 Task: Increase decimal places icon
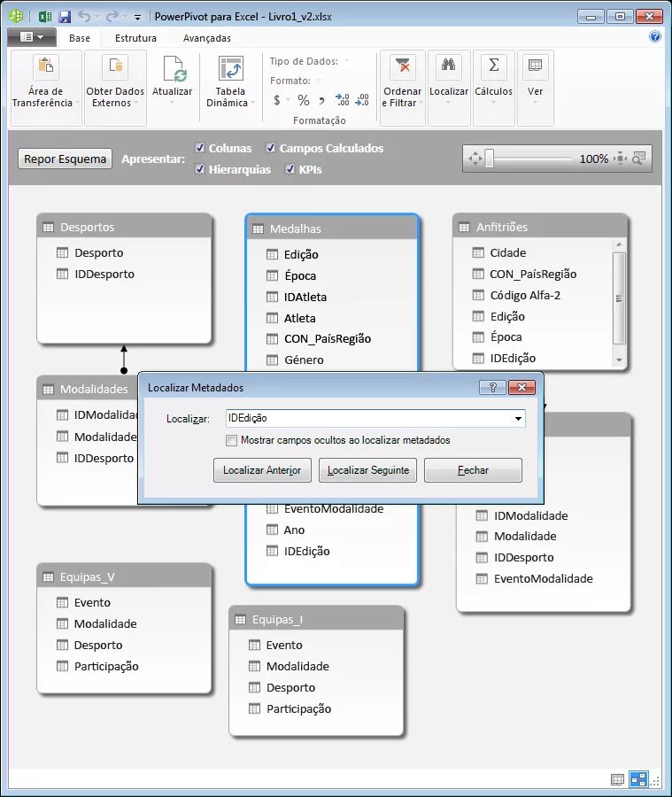(x=342, y=99)
